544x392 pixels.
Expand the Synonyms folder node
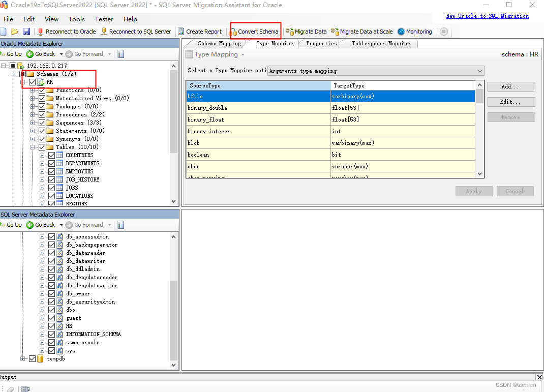(32, 139)
